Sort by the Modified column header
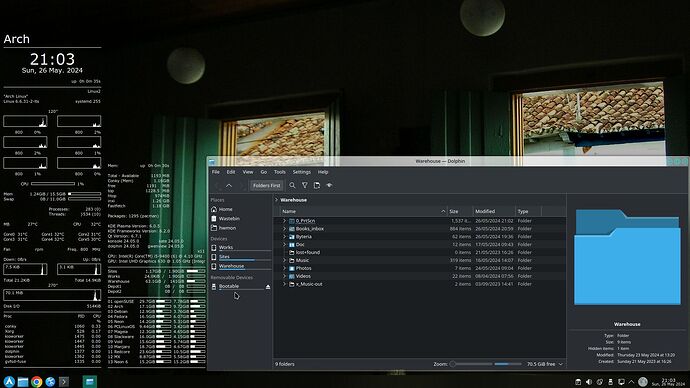The width and height of the screenshot is (690, 388). (493, 212)
